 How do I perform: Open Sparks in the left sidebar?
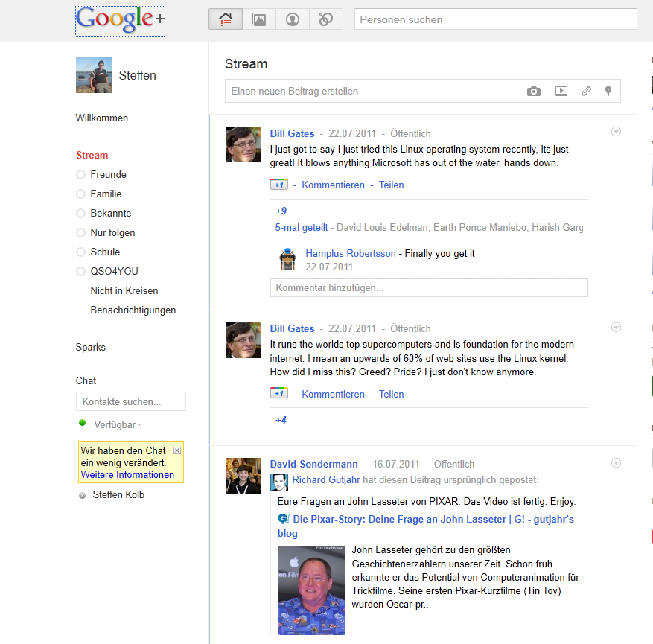click(x=91, y=347)
